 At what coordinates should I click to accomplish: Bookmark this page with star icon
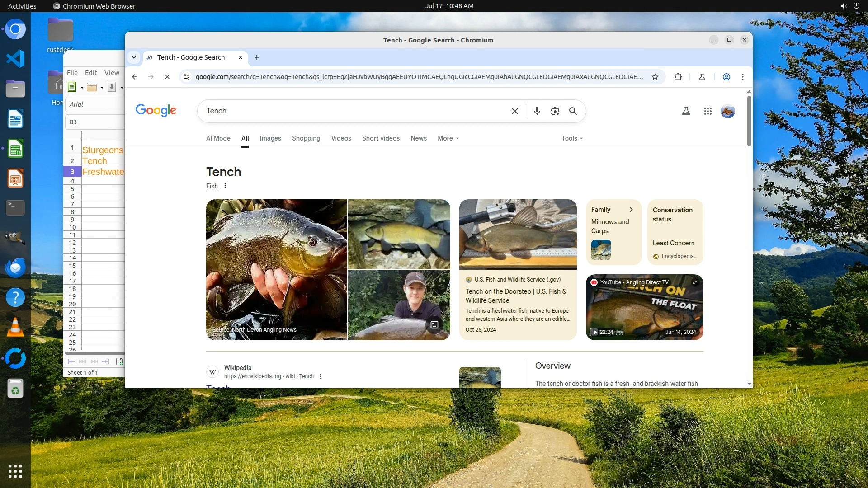point(655,77)
